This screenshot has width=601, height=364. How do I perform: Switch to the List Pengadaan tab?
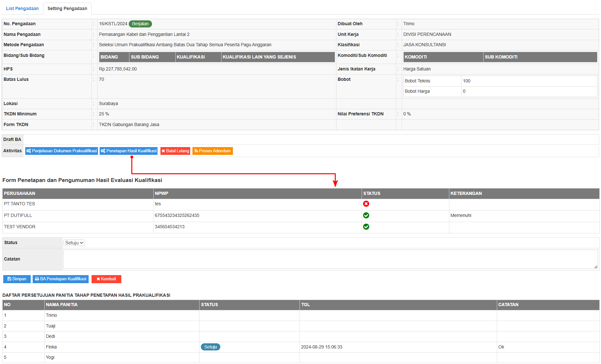(x=22, y=8)
